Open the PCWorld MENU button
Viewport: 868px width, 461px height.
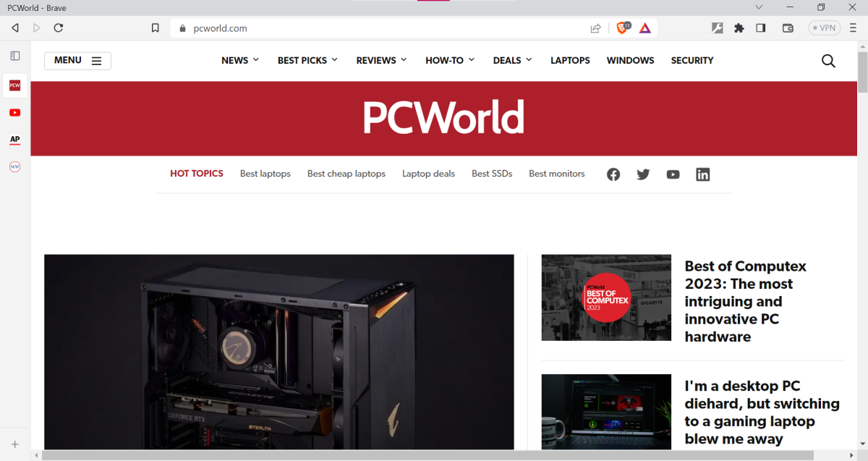pos(77,61)
